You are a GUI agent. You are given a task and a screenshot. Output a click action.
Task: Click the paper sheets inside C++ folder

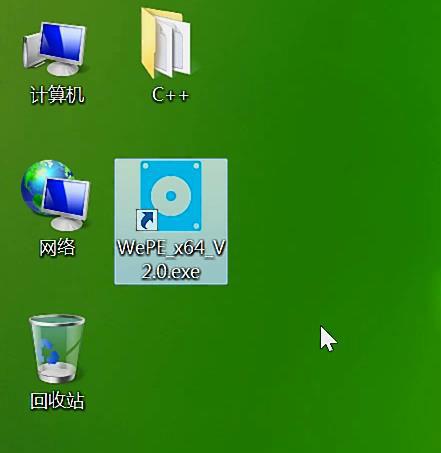point(172,46)
